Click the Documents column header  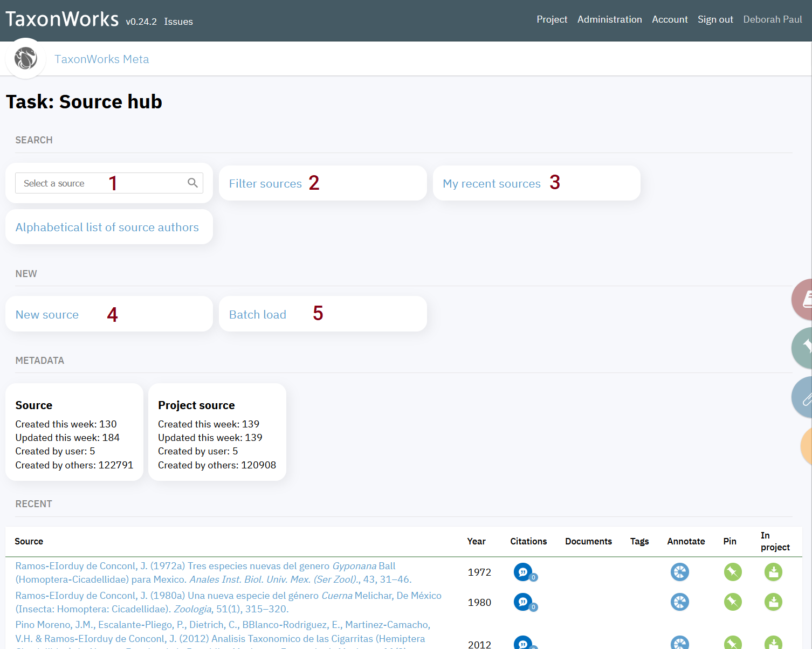[x=588, y=541]
